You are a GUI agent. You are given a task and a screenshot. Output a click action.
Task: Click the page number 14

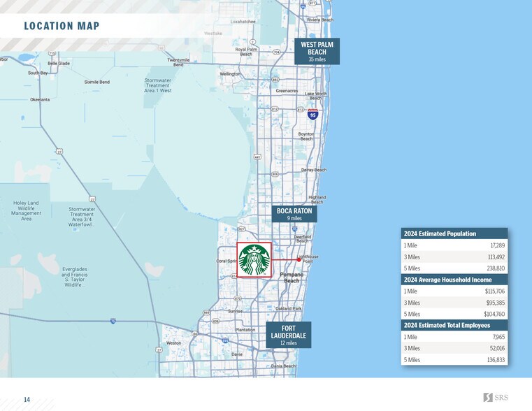click(x=27, y=400)
